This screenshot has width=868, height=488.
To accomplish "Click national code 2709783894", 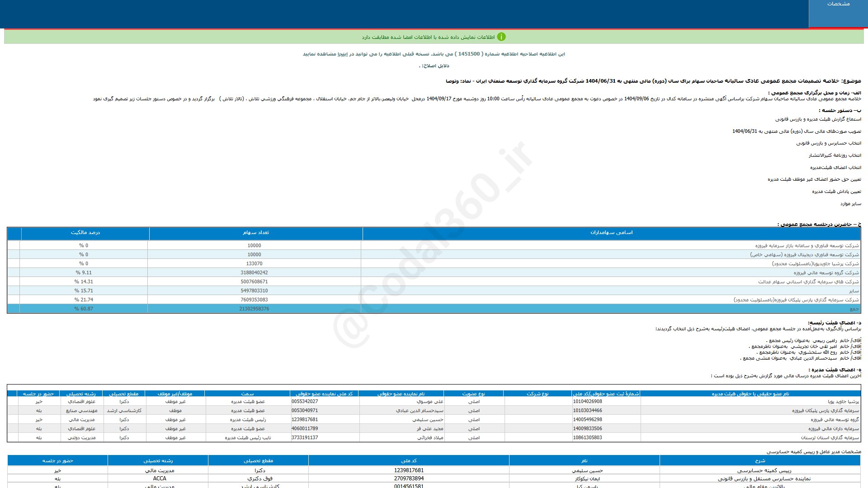I will click(x=408, y=479).
